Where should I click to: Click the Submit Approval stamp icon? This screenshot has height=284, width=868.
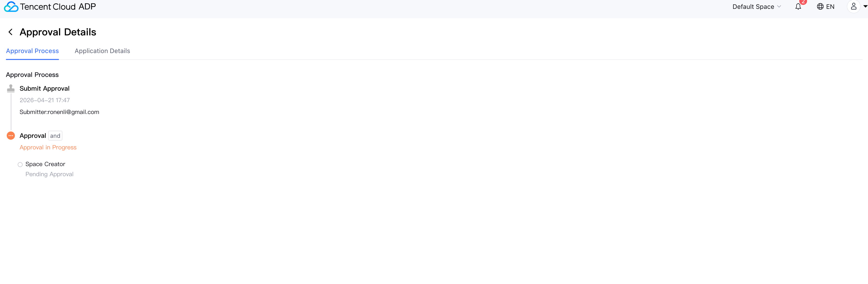coord(11,88)
